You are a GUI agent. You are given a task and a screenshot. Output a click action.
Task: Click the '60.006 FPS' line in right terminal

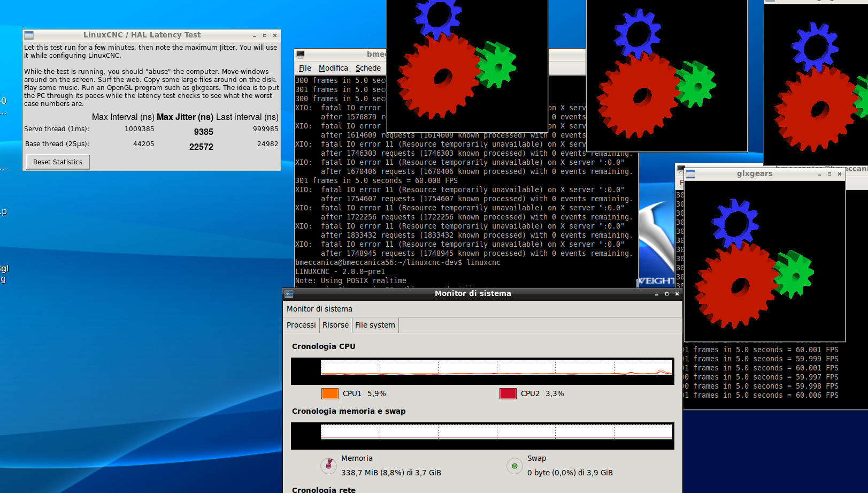[x=762, y=396]
